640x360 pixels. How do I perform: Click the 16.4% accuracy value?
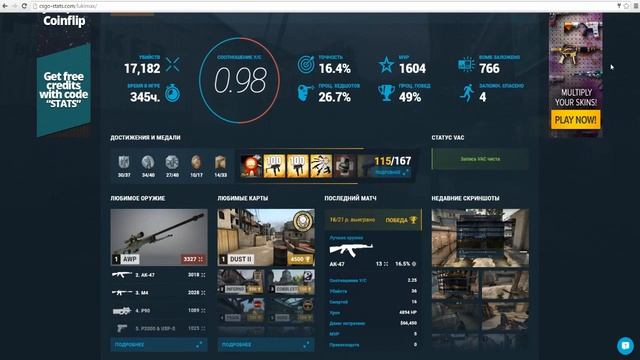coord(335,69)
